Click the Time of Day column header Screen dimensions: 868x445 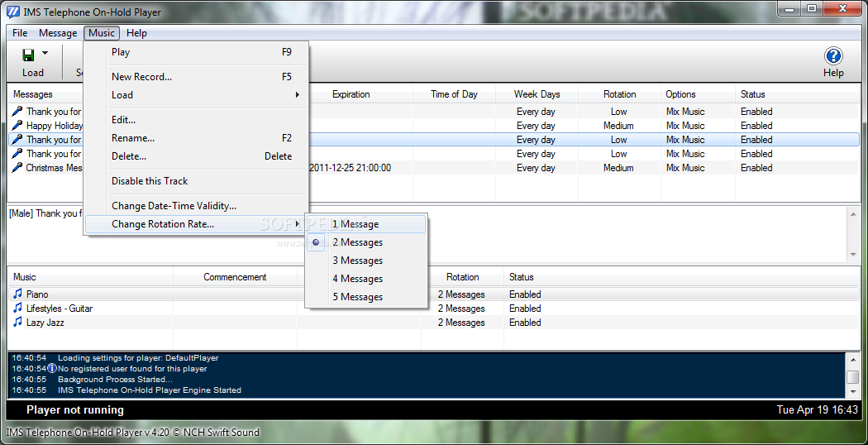[454, 94]
